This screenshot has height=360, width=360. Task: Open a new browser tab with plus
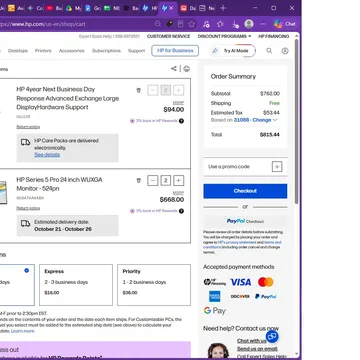[x=223, y=8]
